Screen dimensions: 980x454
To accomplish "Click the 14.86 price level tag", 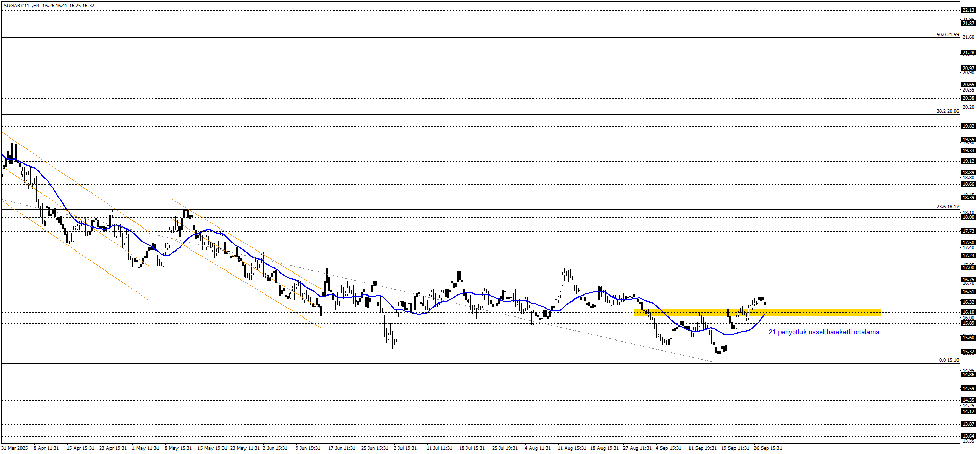I will point(968,375).
